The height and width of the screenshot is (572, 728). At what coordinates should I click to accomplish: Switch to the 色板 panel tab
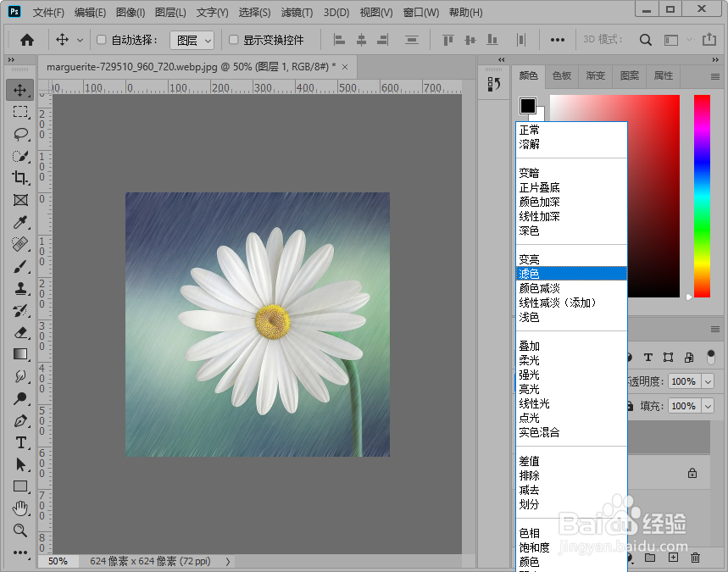[562, 75]
